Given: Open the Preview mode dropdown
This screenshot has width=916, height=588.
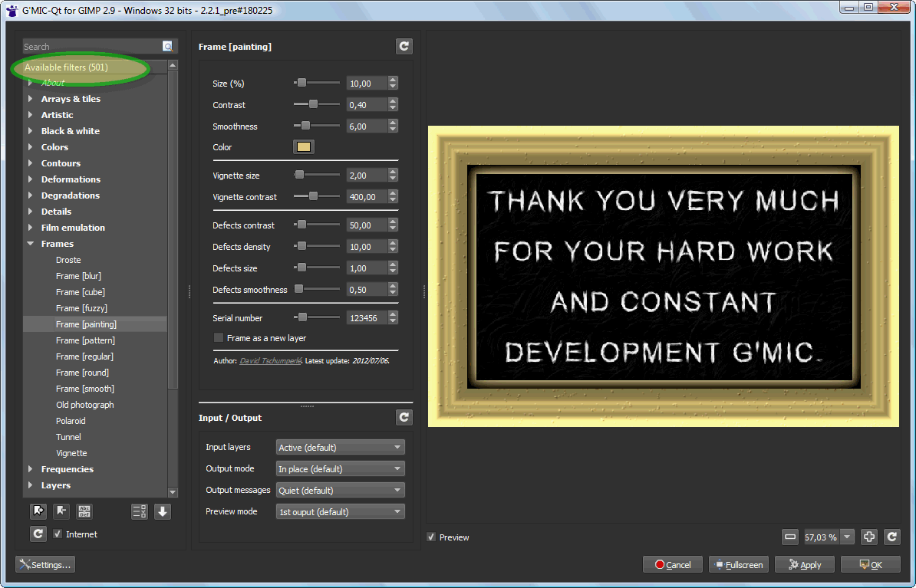Looking at the screenshot, I should click(x=340, y=512).
